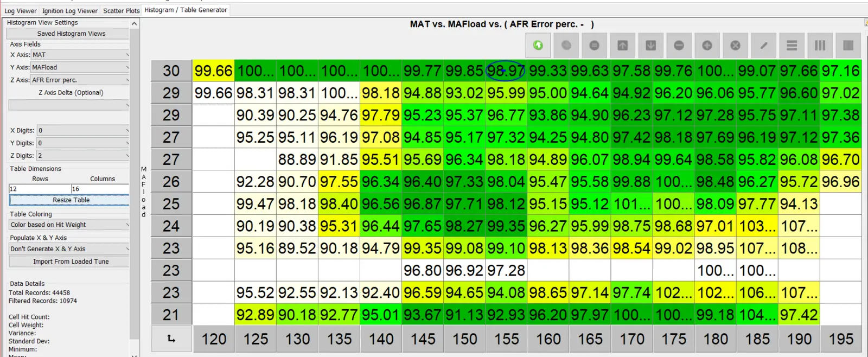This screenshot has width=868, height=357.
Task: Open the Z Digits dropdown
Action: pos(83,155)
